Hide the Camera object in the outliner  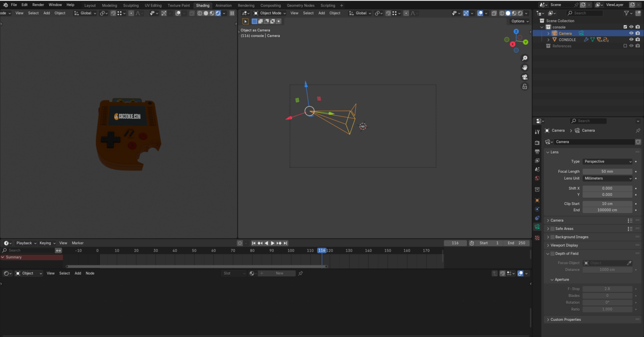(x=631, y=33)
